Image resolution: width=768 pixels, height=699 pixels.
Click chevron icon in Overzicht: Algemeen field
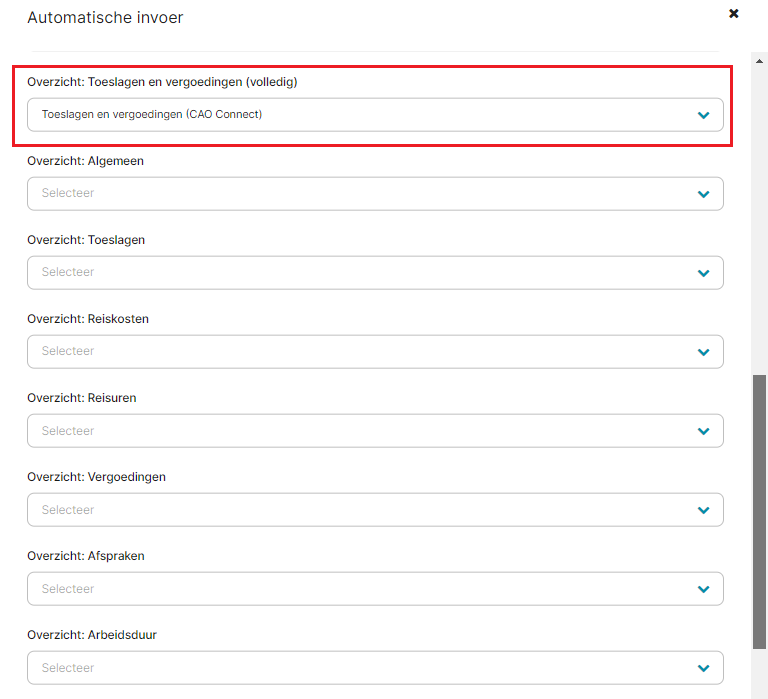[x=703, y=194]
